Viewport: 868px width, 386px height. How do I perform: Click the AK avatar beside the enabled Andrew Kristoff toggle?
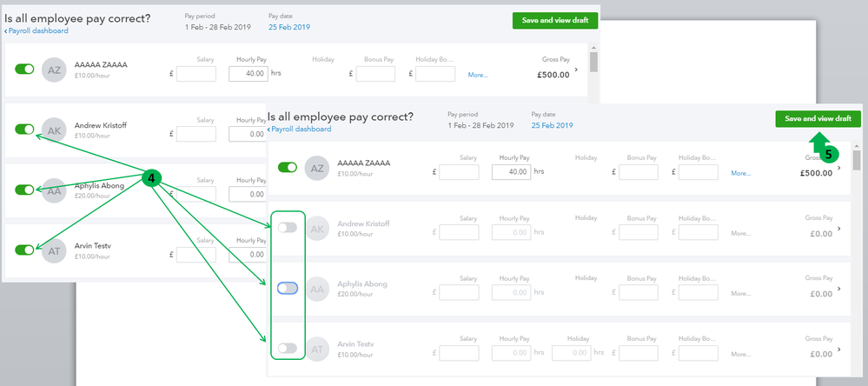click(55, 130)
